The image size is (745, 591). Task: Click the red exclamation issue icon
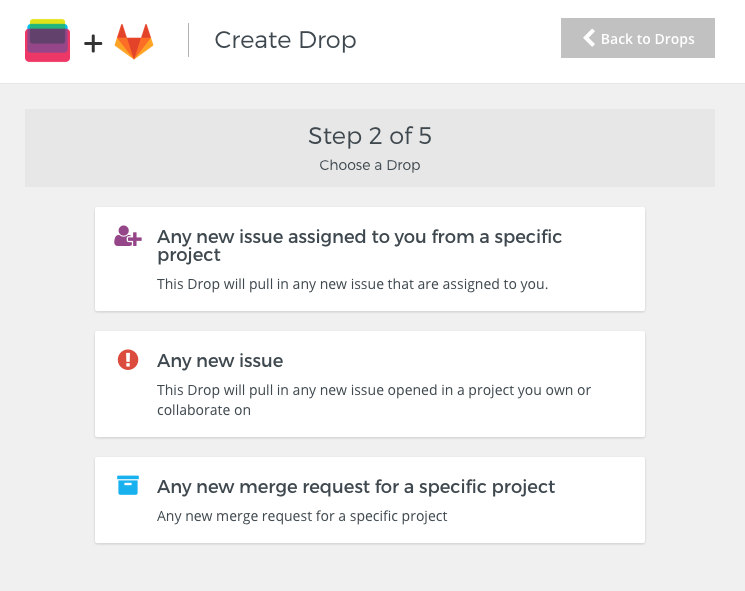(x=128, y=360)
